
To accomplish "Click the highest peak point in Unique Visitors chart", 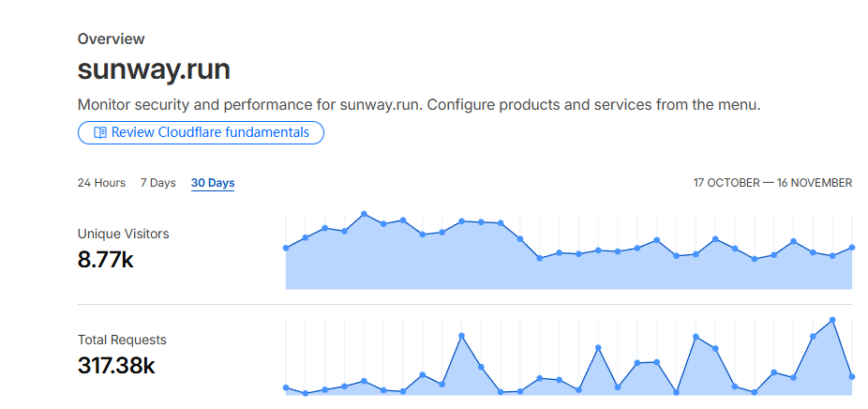I will [364, 214].
